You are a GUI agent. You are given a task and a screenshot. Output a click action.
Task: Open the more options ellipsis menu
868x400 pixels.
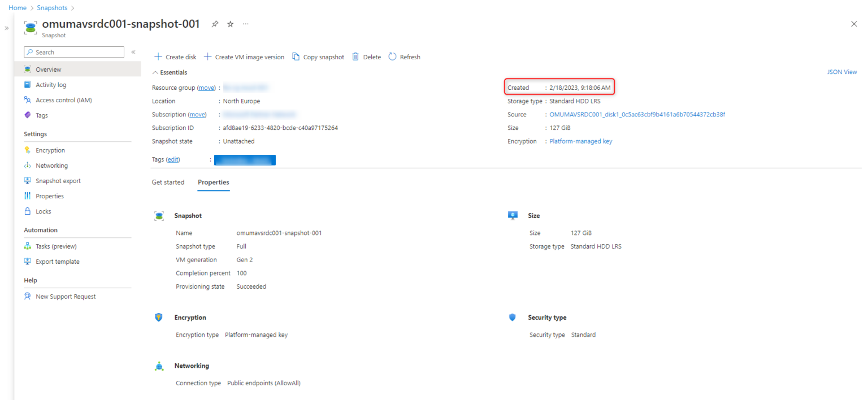[245, 24]
